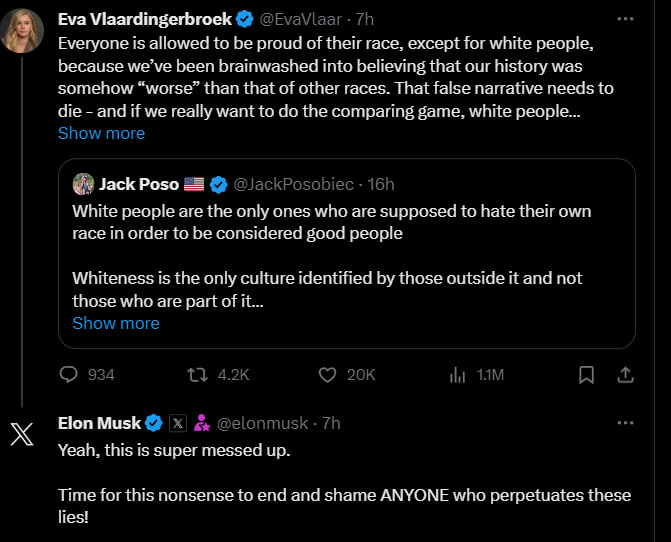This screenshot has height=542, width=671.
Task: Click the Elon Musk display name
Action: (100, 423)
